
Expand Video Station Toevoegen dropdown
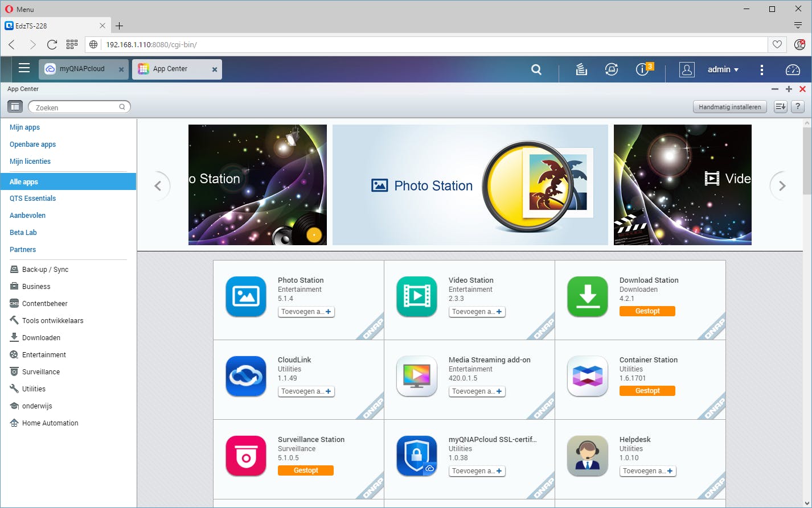[x=477, y=312]
